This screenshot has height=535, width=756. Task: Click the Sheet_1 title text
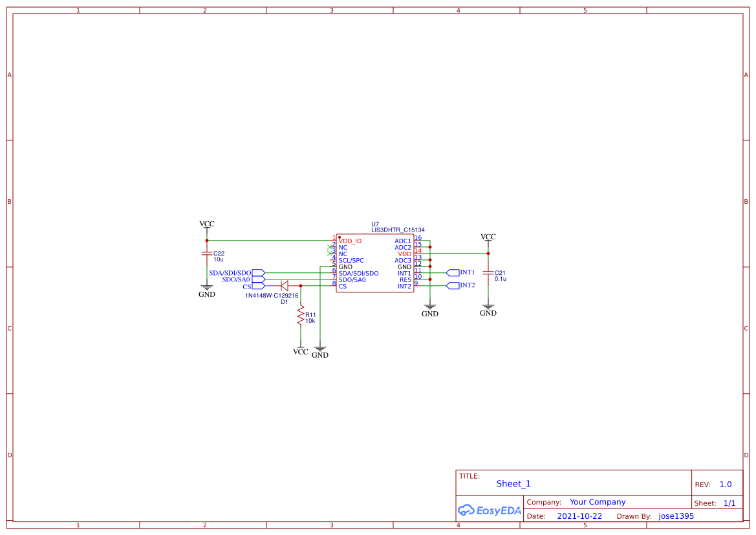513,483
